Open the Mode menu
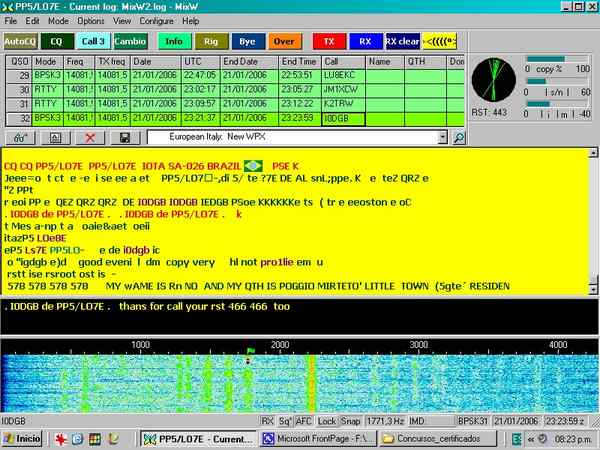Screen dimensions: 600x450 click(x=59, y=20)
